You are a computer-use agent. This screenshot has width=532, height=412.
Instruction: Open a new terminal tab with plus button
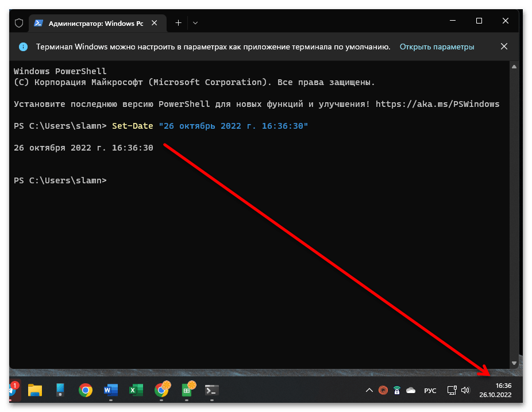[178, 23]
